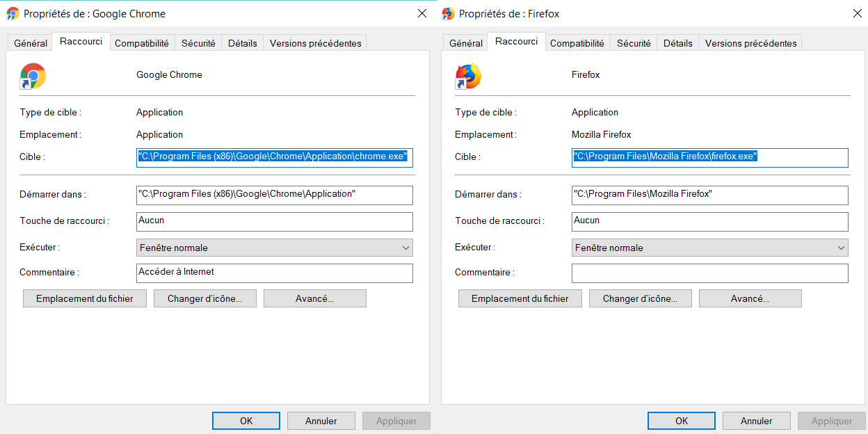
Task: Click Cible field containing firefox.exe path
Action: (710, 157)
